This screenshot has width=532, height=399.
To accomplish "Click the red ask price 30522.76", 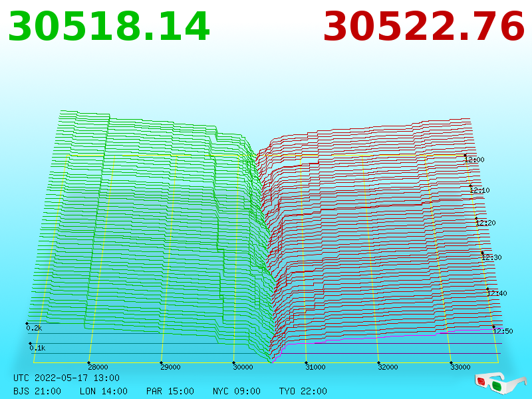I will coord(424,27).
